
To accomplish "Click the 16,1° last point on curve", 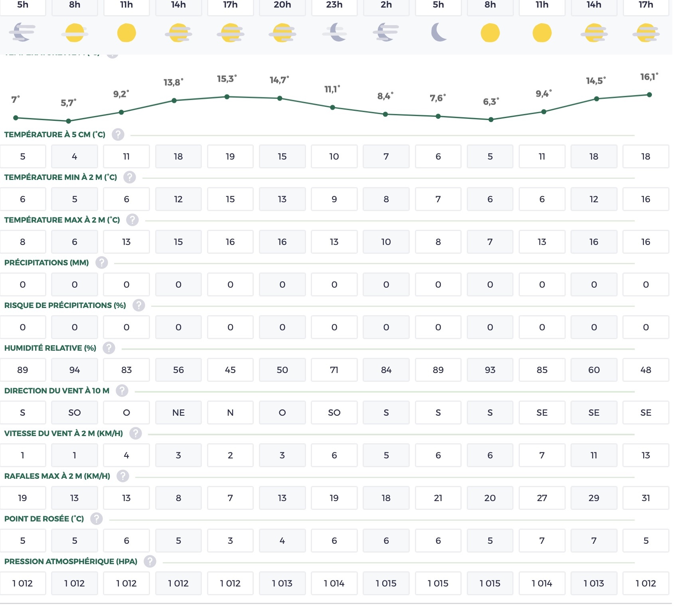I will [649, 95].
